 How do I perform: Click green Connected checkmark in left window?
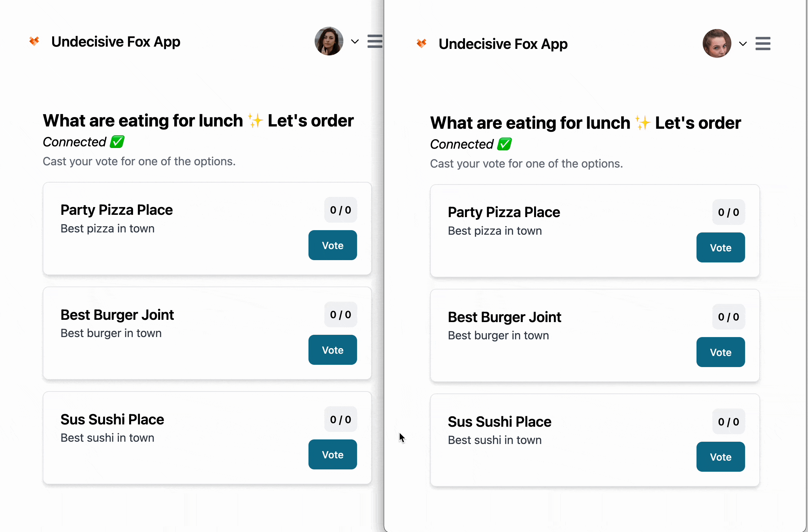tap(117, 141)
